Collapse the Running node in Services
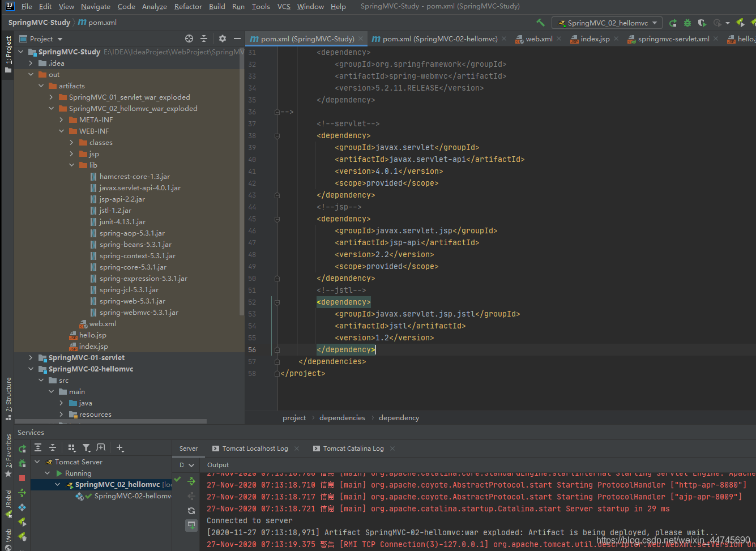The image size is (756, 551). (48, 473)
